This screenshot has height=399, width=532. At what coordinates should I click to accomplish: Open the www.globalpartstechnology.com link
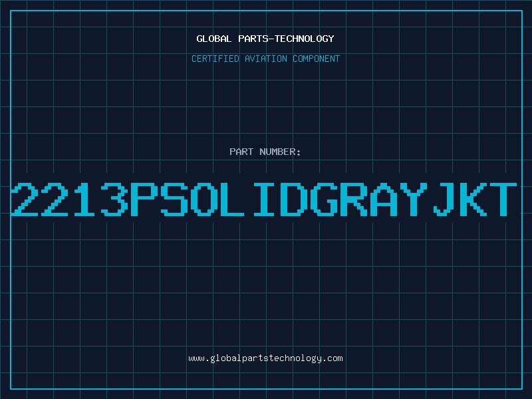265,358
